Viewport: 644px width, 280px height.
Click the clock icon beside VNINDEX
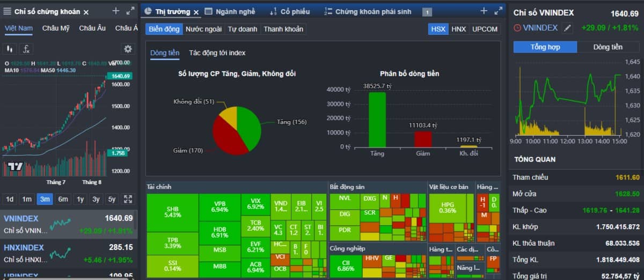coord(517,27)
